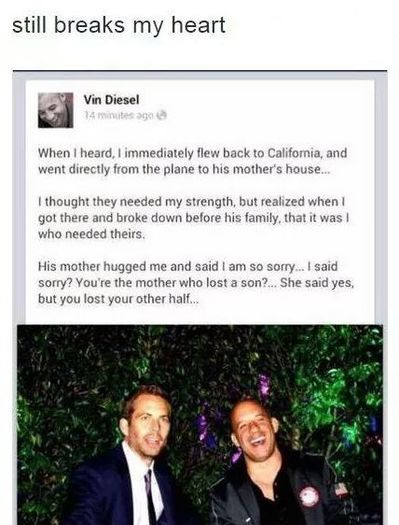Open the post author's profile picture thumbnail
This screenshot has width=399, height=525.
[55, 110]
